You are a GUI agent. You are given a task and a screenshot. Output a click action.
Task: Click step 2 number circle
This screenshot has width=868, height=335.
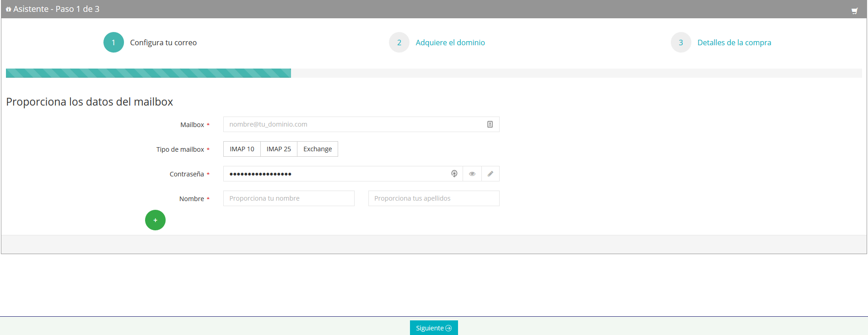(x=399, y=43)
